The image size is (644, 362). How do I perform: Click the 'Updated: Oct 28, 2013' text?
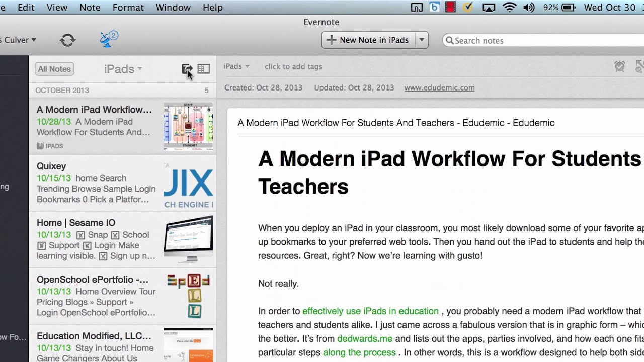click(354, 87)
